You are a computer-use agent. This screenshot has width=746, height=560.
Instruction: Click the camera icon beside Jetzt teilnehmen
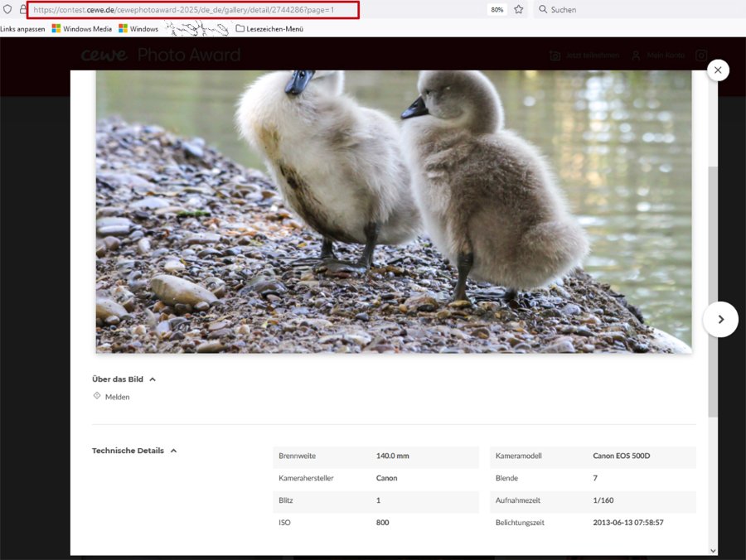(555, 56)
